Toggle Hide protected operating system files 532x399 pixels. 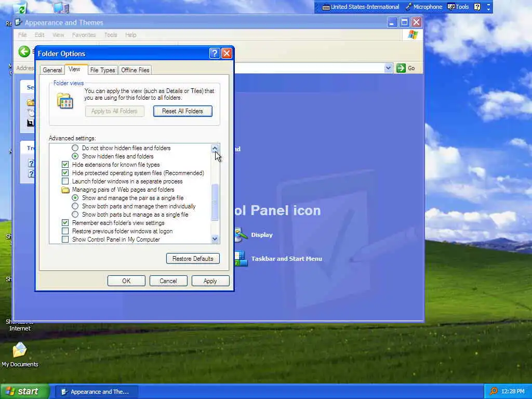pos(65,172)
